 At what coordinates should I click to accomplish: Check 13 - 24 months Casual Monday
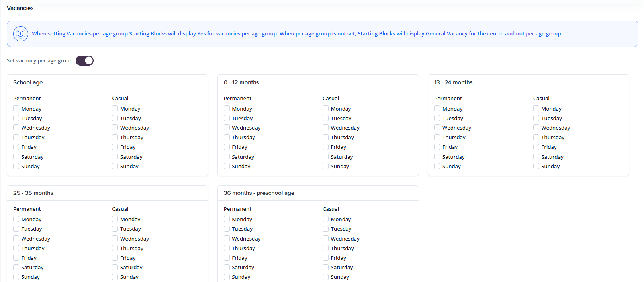pyautogui.click(x=536, y=109)
